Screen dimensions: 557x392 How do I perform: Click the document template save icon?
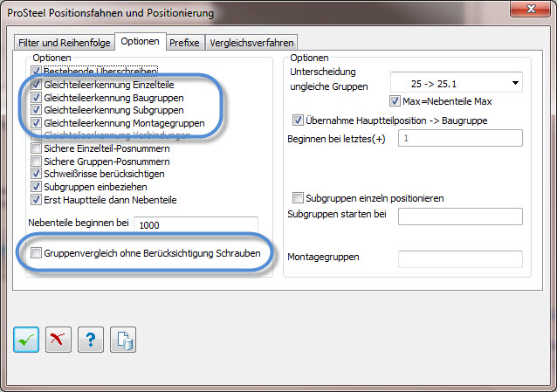123,340
